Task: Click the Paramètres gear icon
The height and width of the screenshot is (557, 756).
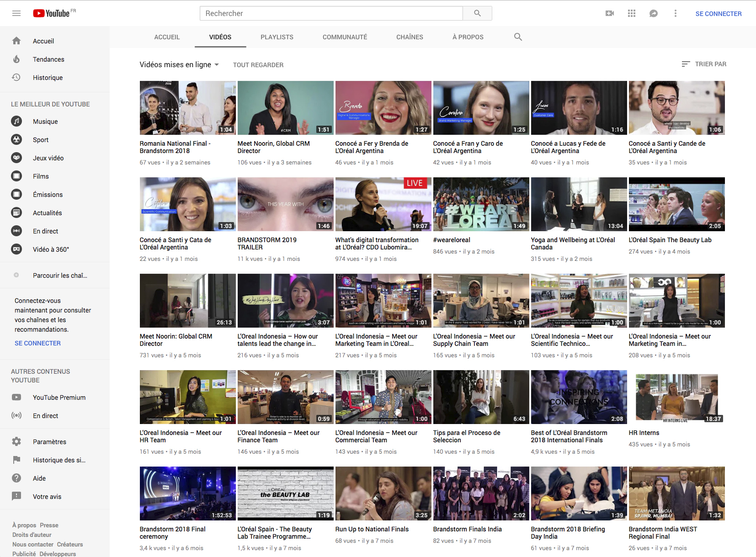Action: (16, 441)
